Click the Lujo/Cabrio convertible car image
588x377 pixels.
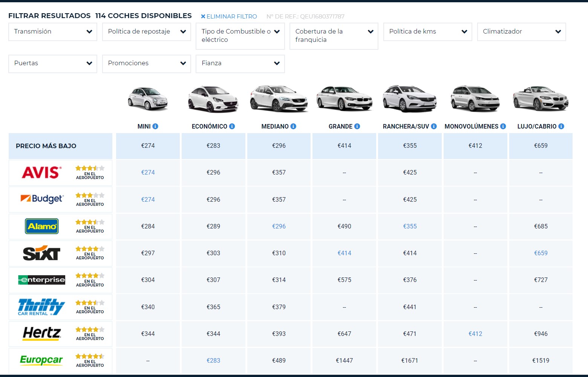pyautogui.click(x=541, y=98)
